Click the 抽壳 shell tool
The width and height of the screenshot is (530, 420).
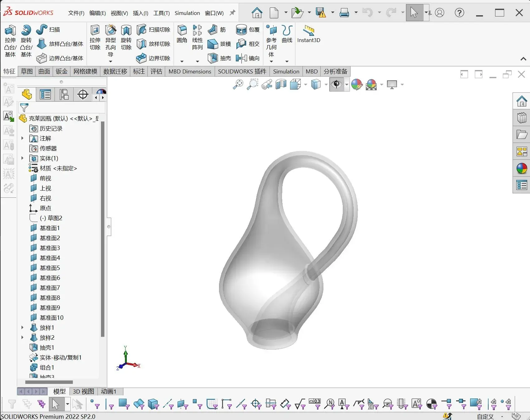(219, 58)
